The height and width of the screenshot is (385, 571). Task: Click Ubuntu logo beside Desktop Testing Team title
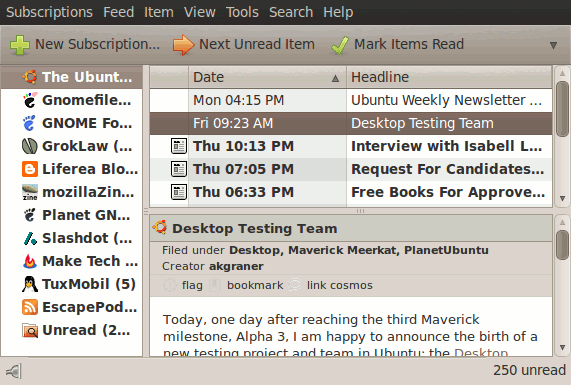[x=160, y=227]
